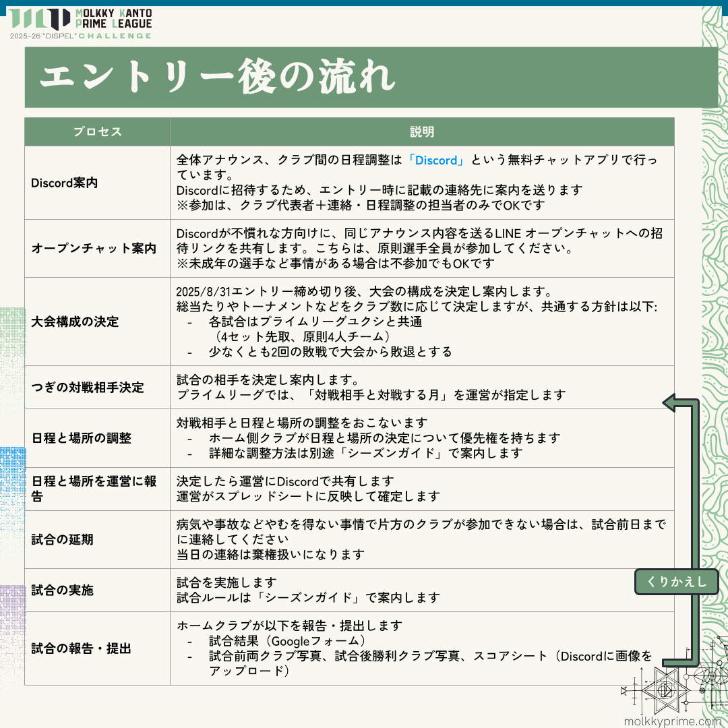Click the つぎの対戦相手決定 row label

pyautogui.click(x=88, y=388)
